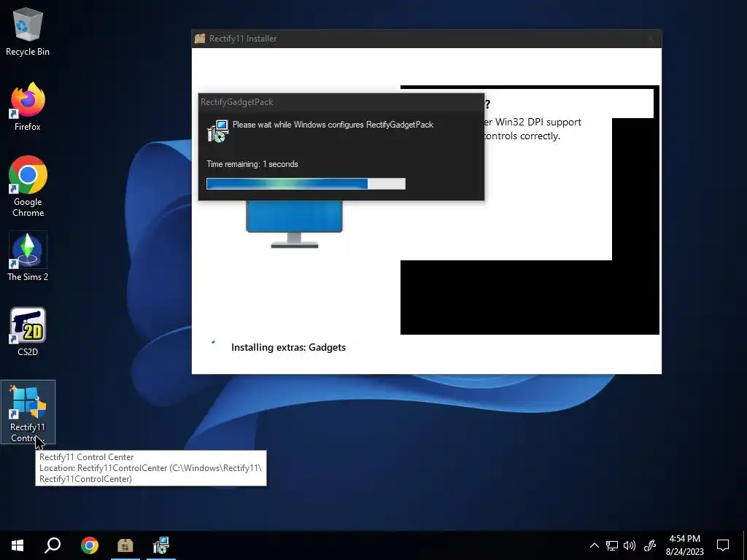Screen dimensions: 747x560
Task: Open network status tray icon
Action: coord(612,545)
